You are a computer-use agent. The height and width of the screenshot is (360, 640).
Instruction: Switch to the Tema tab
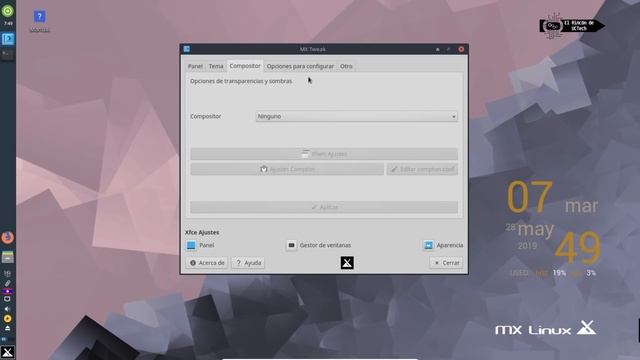(216, 66)
